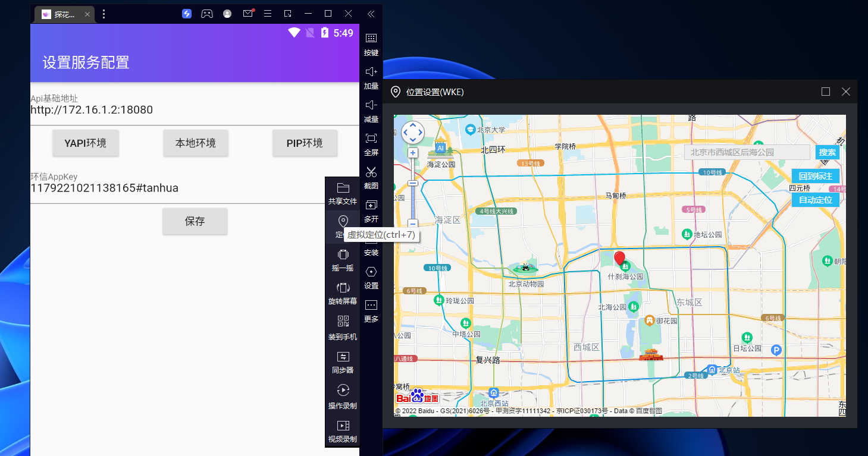Image resolution: width=868 pixels, height=456 pixels.
Task: Open the emulator hamburger menu
Action: pyautogui.click(x=268, y=14)
